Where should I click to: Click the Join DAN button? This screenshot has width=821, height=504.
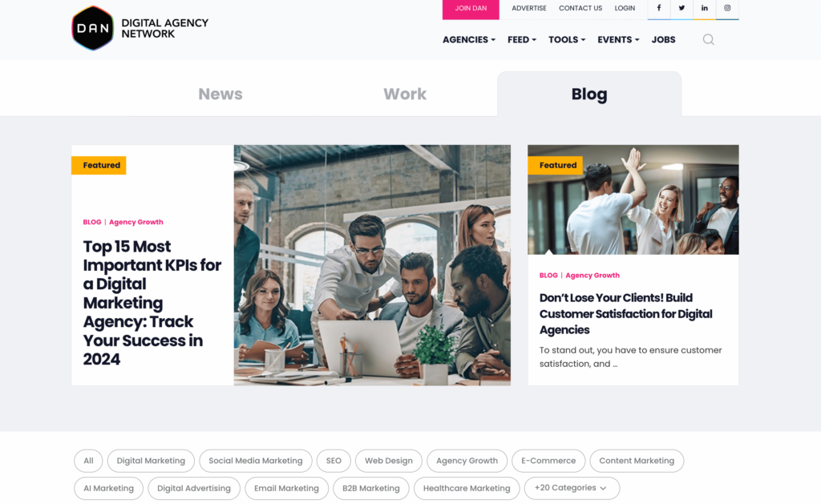[x=471, y=9]
